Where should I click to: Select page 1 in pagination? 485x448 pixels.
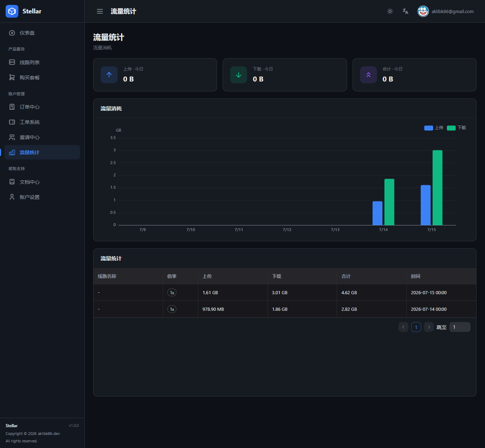(x=416, y=327)
